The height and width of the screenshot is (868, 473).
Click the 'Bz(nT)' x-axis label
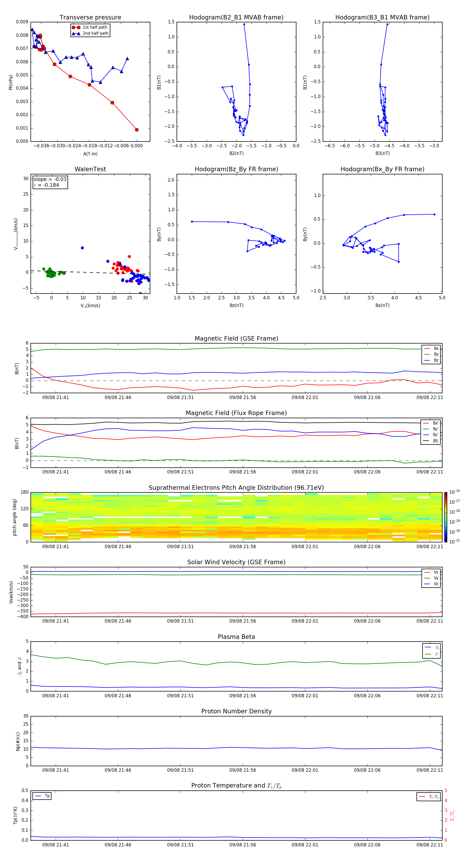tap(236, 305)
